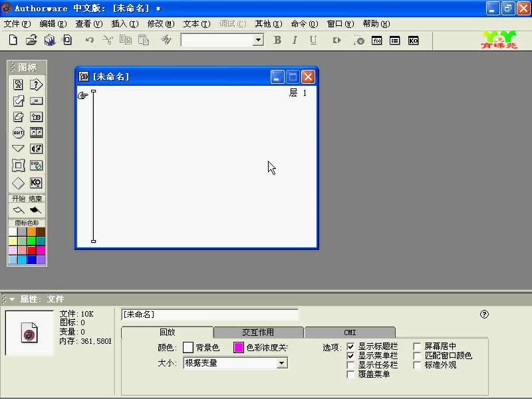The image size is (532, 399).
Task: Click the Paste toolbar icon
Action: point(144,40)
